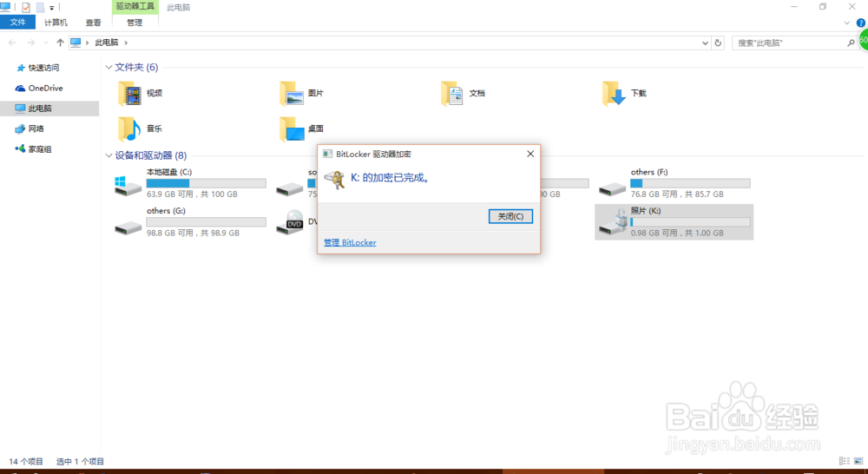Click the OneDrive cloud icon in sidebar
868x474 pixels.
21,88
